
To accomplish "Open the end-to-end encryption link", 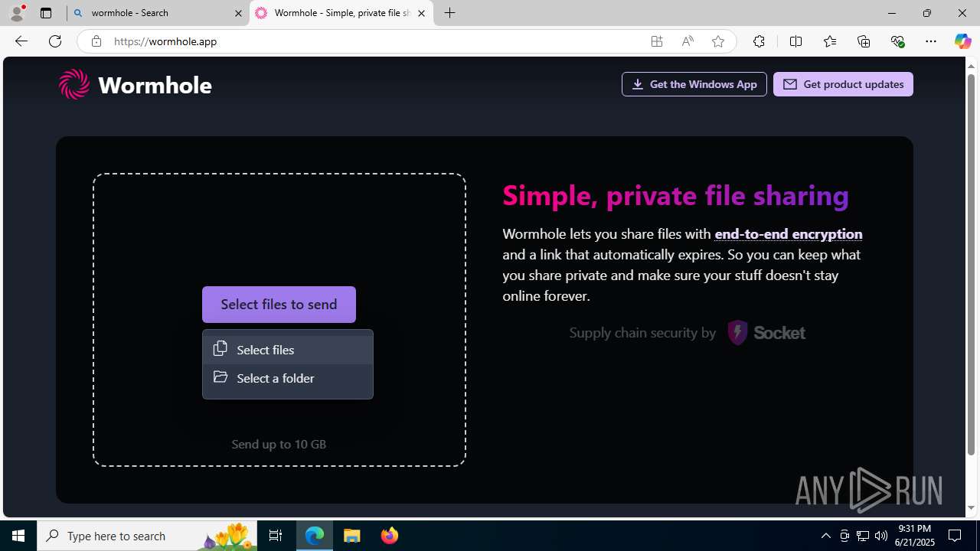I will (x=788, y=233).
